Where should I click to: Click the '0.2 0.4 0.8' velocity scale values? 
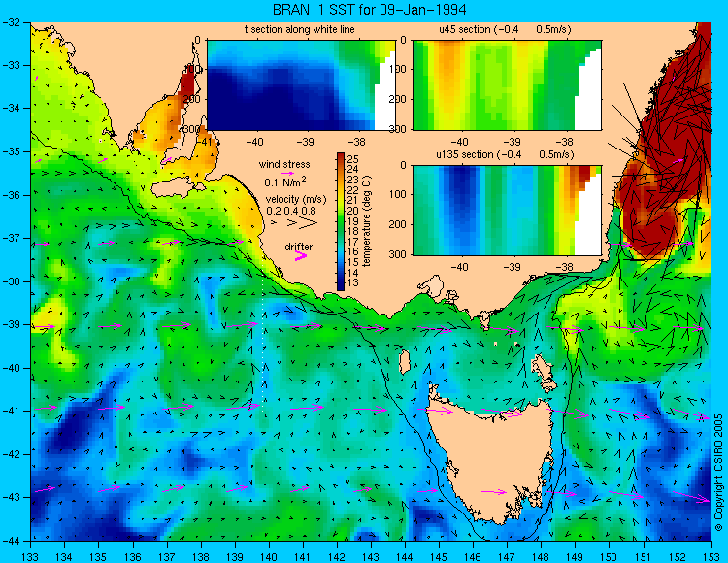coord(291,211)
